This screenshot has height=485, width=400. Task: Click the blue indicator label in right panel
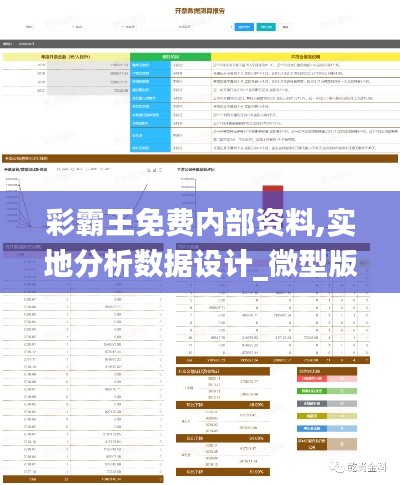(x=312, y=429)
